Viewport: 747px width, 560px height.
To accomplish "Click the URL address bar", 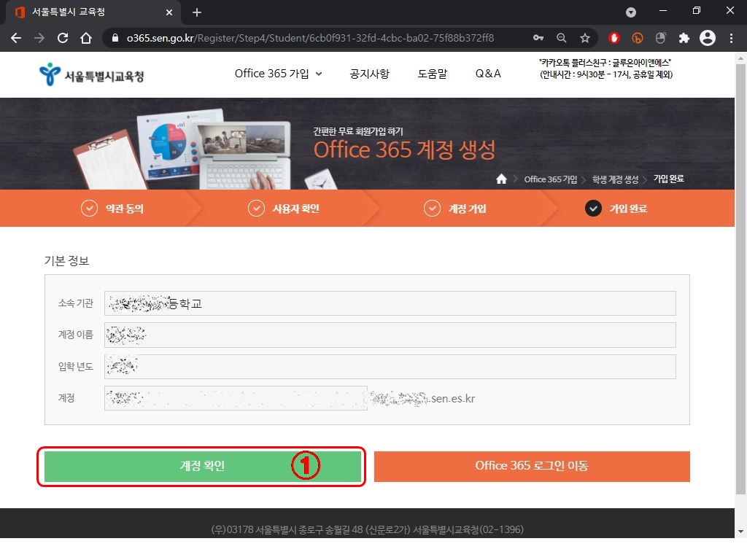I will (310, 38).
